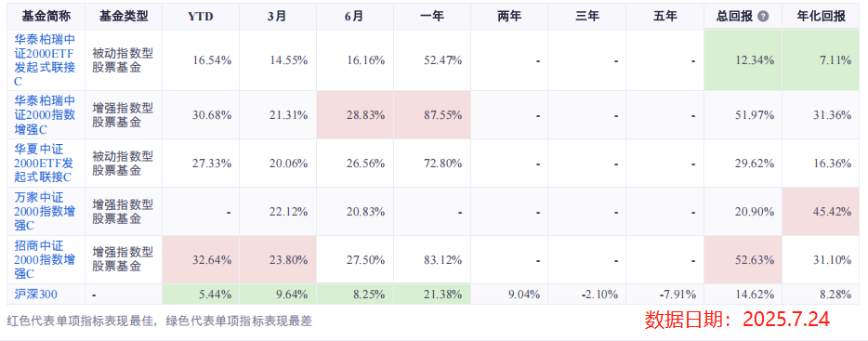868x341 pixels.
Task: Click the 五年 column header
Action: (664, 16)
